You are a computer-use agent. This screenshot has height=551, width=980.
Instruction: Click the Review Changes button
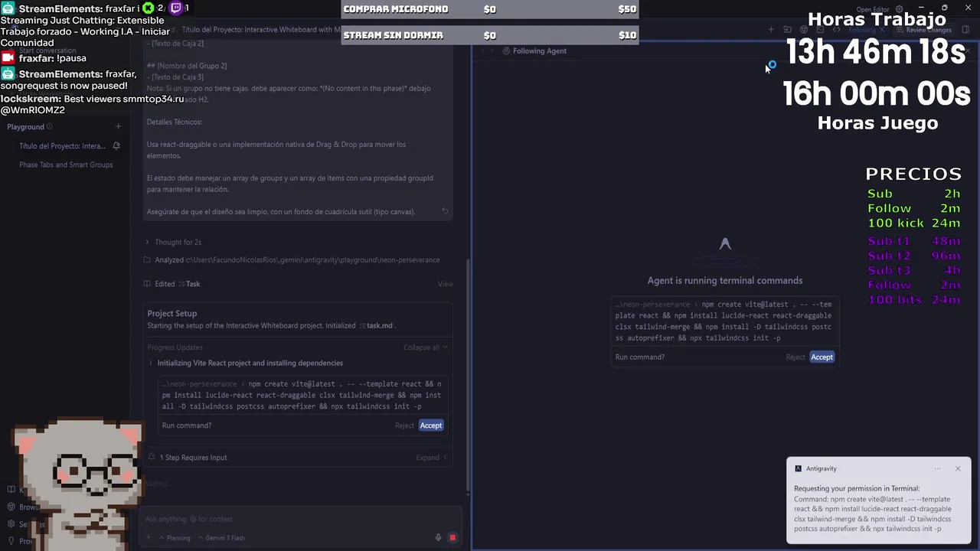tap(923, 30)
